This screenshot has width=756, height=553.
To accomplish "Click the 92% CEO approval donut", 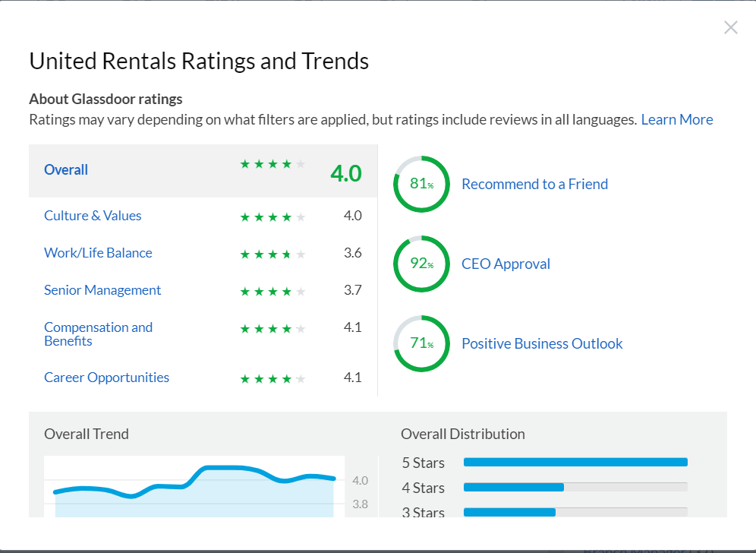I will point(421,264).
